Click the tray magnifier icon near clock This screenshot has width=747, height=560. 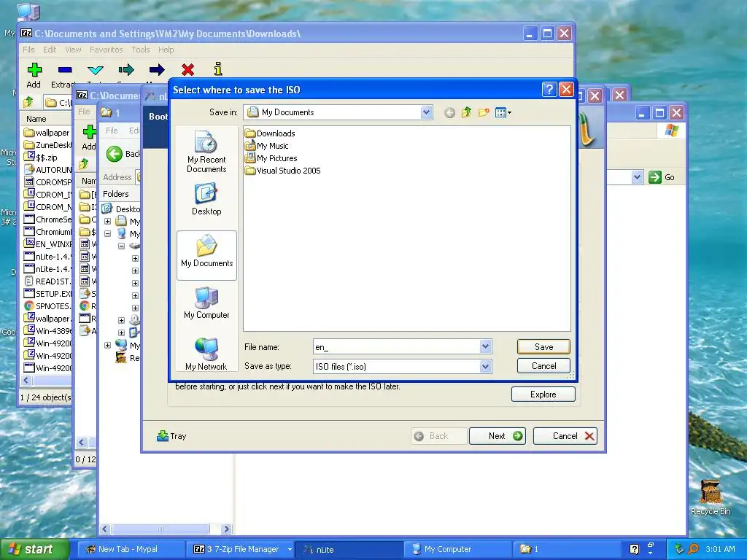pos(693,549)
